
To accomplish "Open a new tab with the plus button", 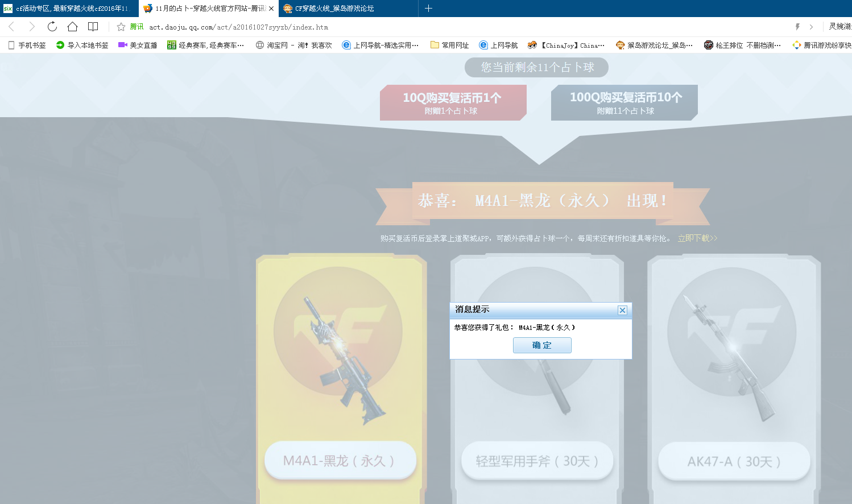I will click(429, 9).
